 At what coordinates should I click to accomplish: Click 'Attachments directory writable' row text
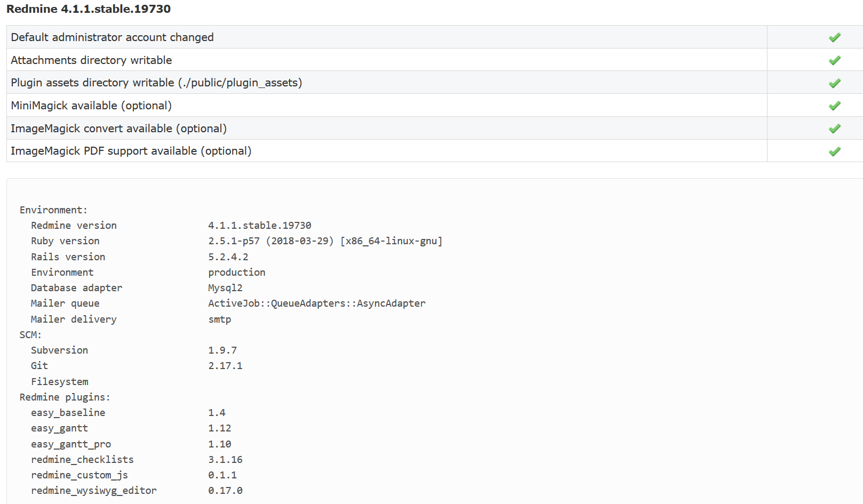point(91,60)
